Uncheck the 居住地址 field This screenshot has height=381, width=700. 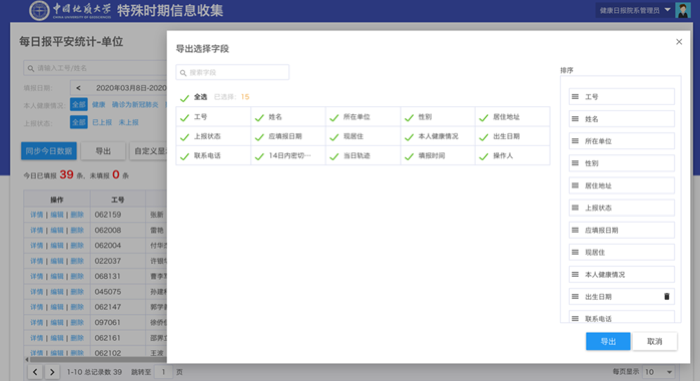coord(483,117)
